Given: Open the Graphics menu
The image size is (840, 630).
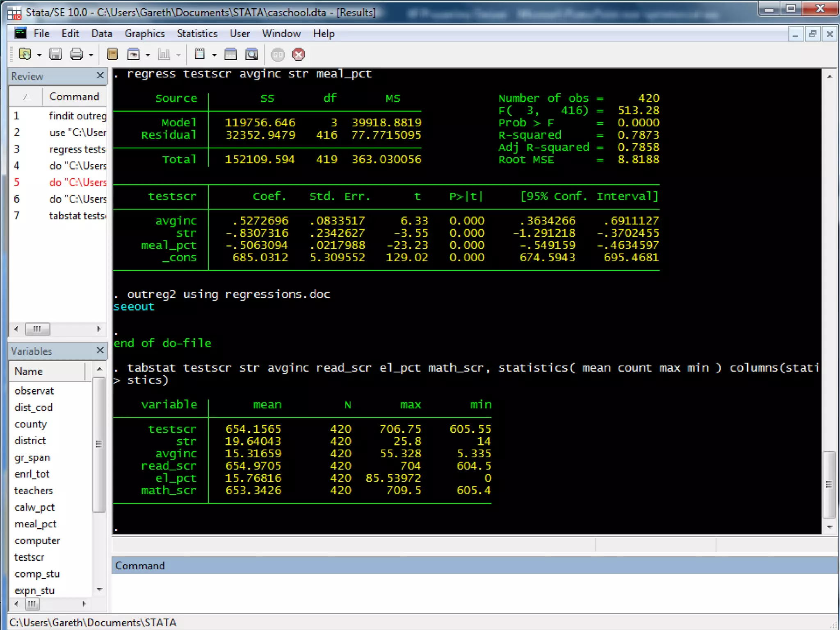Looking at the screenshot, I should [144, 34].
